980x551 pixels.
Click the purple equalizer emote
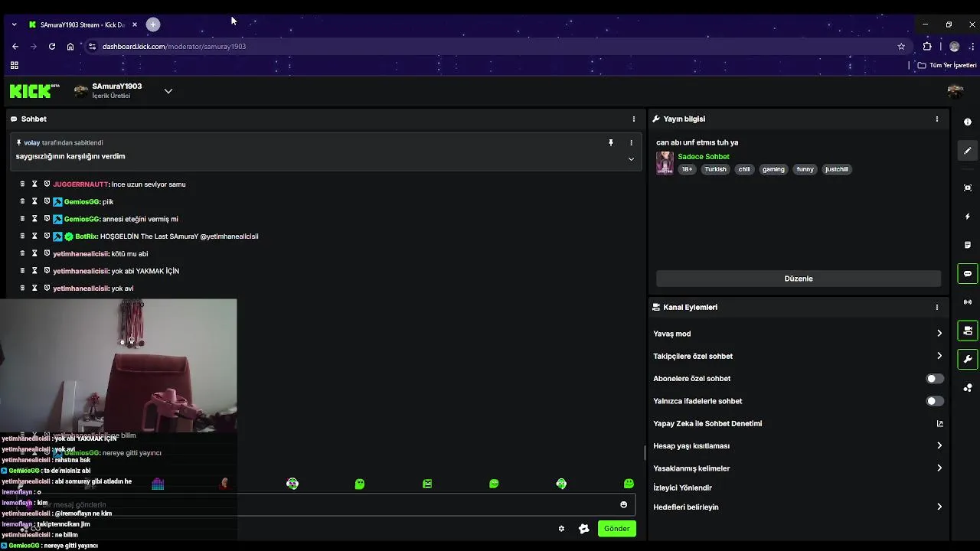158,484
